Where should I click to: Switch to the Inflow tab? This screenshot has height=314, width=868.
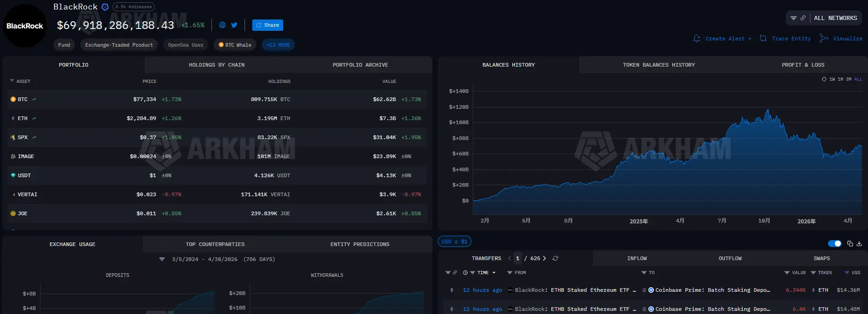[x=637, y=258]
